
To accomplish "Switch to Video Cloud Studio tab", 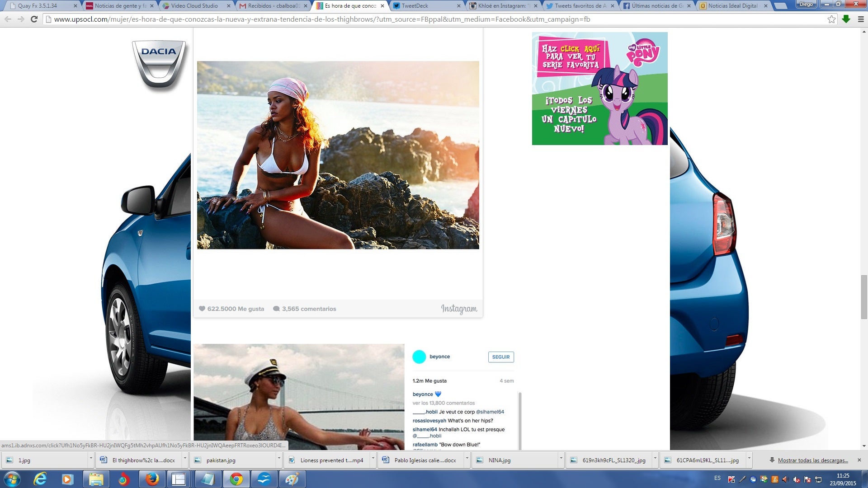I will 194,6.
